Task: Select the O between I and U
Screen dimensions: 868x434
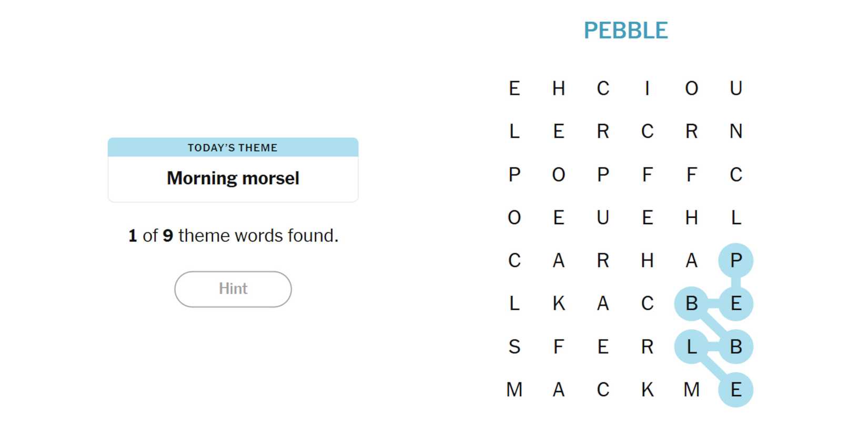Action: [x=691, y=88]
